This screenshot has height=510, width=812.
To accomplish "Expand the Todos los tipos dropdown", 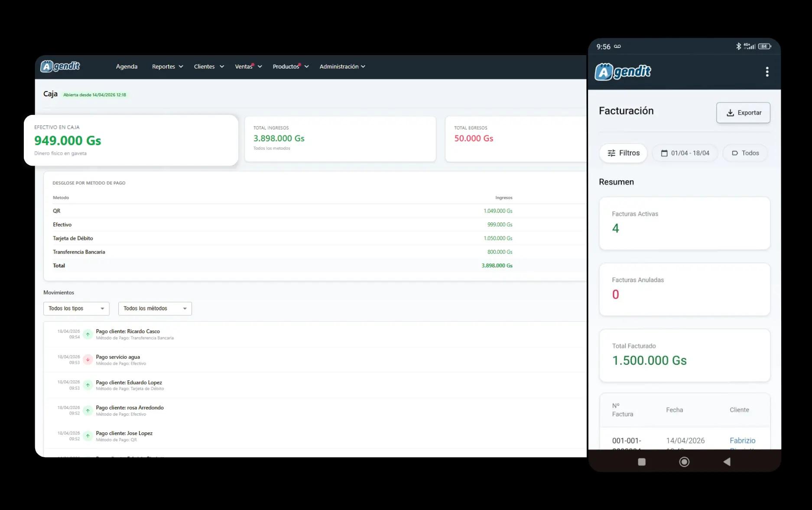I will click(76, 308).
